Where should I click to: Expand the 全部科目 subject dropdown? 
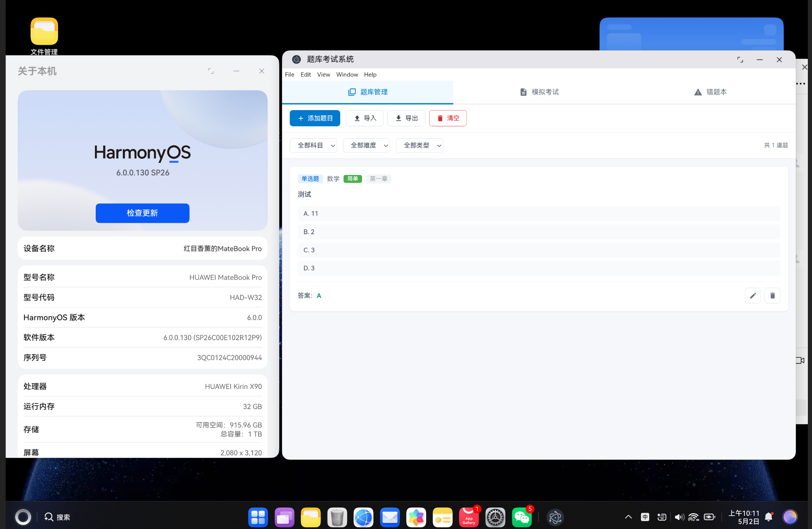point(313,146)
